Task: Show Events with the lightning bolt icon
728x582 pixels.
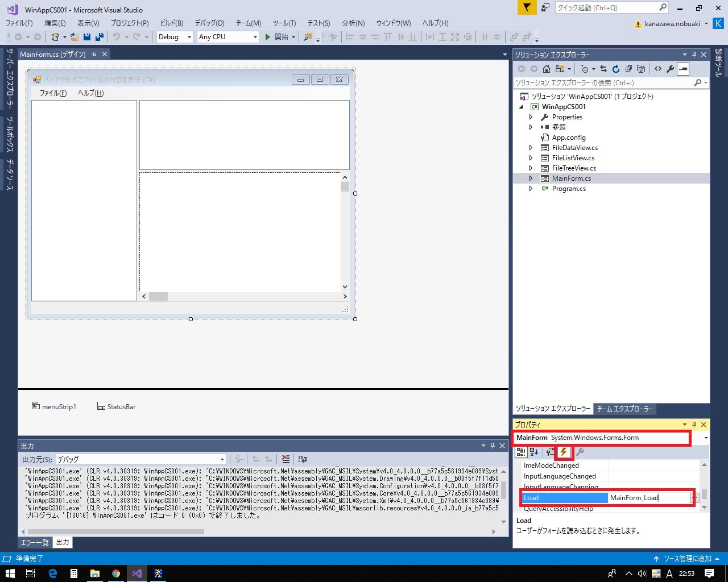Action: pyautogui.click(x=564, y=452)
